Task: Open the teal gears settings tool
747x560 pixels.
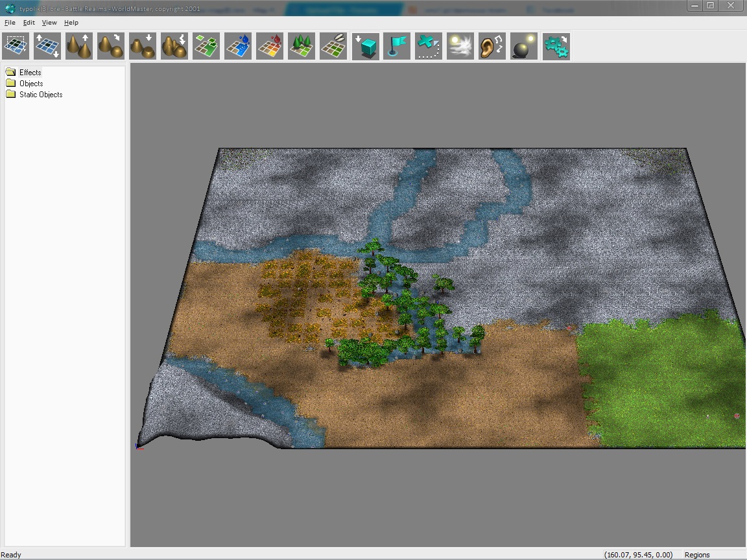Action: coord(556,46)
